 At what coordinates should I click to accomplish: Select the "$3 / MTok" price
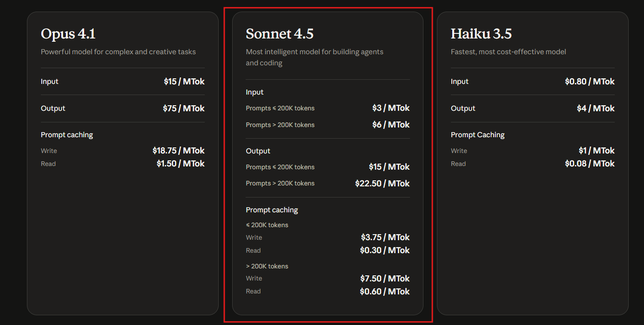pyautogui.click(x=391, y=108)
